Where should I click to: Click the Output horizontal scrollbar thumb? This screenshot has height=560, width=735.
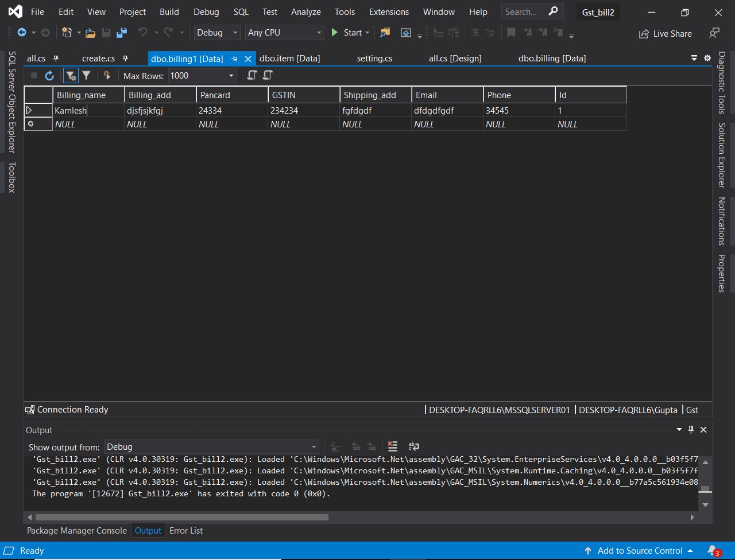pyautogui.click(x=181, y=517)
